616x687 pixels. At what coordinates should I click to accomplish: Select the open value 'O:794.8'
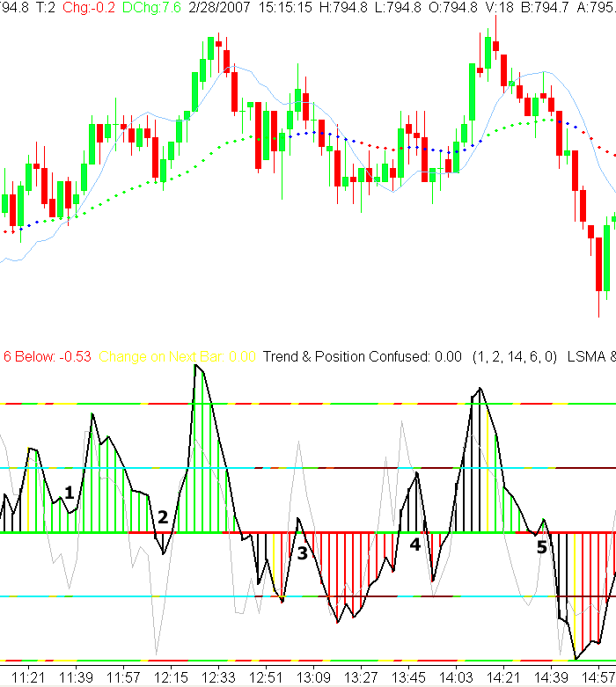pos(453,7)
